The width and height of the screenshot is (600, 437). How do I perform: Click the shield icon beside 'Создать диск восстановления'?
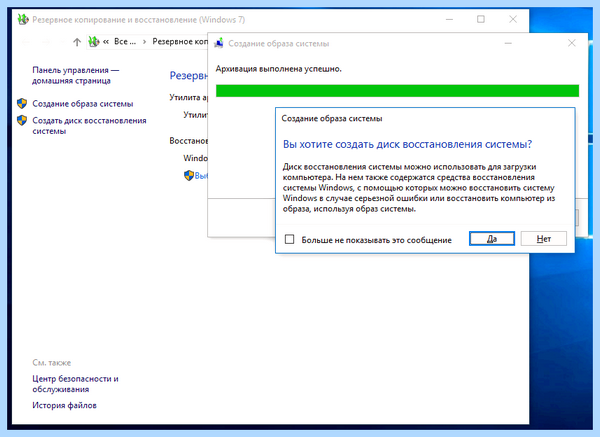[22, 120]
